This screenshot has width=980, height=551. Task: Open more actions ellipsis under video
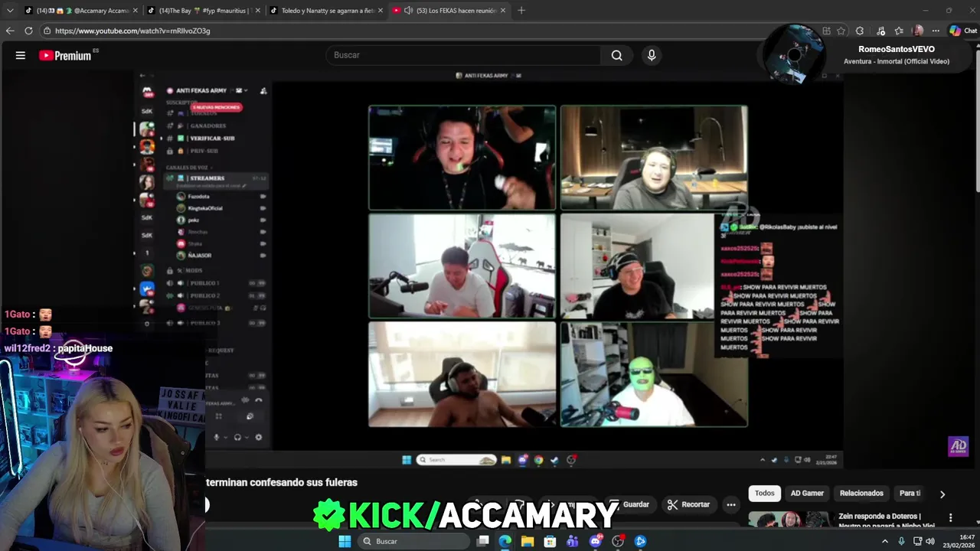coord(731,504)
